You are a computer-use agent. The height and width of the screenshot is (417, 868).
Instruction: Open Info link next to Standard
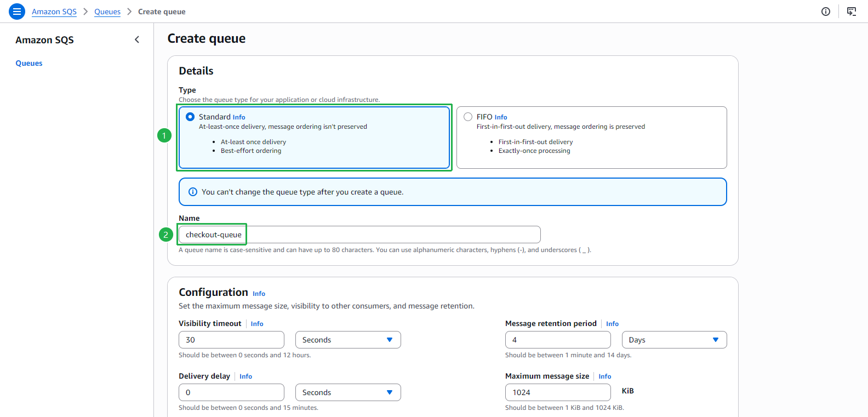click(x=239, y=117)
